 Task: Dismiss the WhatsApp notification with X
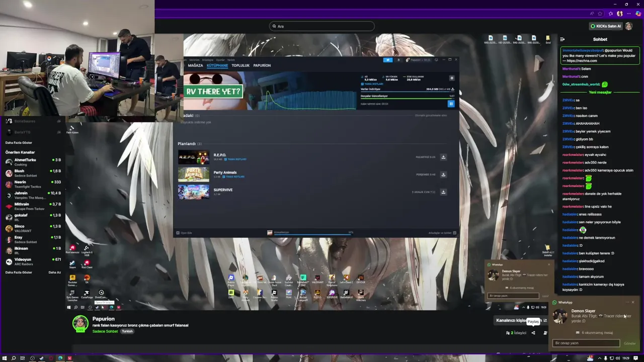[633, 302]
